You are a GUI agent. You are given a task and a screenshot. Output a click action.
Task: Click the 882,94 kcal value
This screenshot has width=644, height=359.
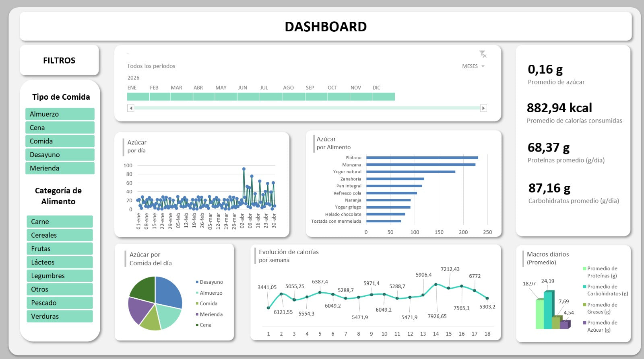pos(559,108)
